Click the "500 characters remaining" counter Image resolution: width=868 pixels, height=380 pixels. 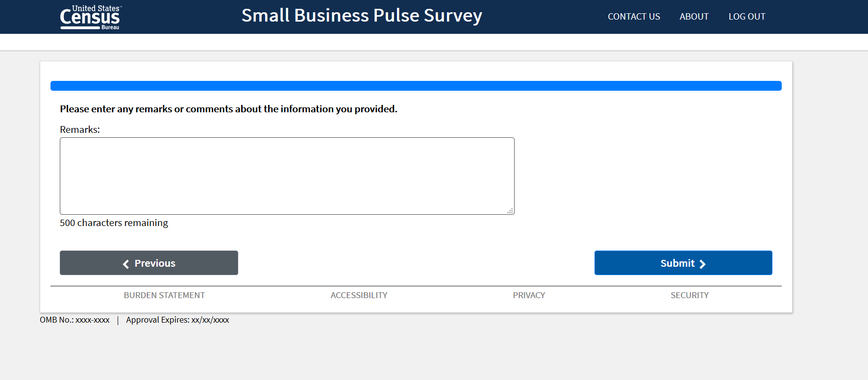[x=114, y=223]
